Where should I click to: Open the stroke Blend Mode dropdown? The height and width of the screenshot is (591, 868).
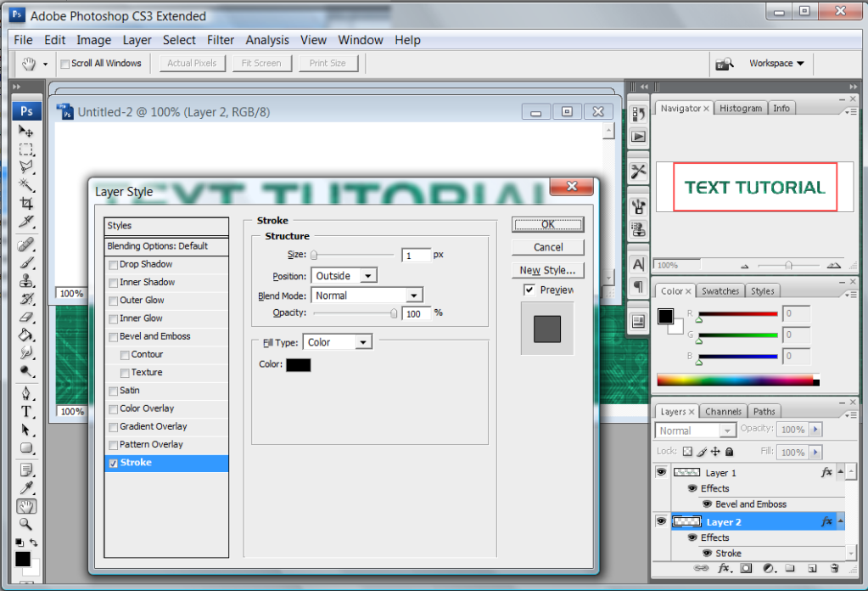tap(367, 295)
